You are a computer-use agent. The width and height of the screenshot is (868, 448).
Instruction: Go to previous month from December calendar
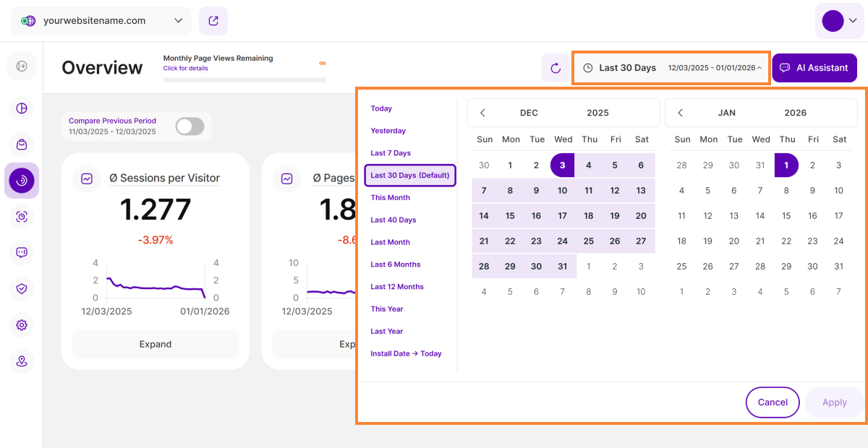pos(482,113)
